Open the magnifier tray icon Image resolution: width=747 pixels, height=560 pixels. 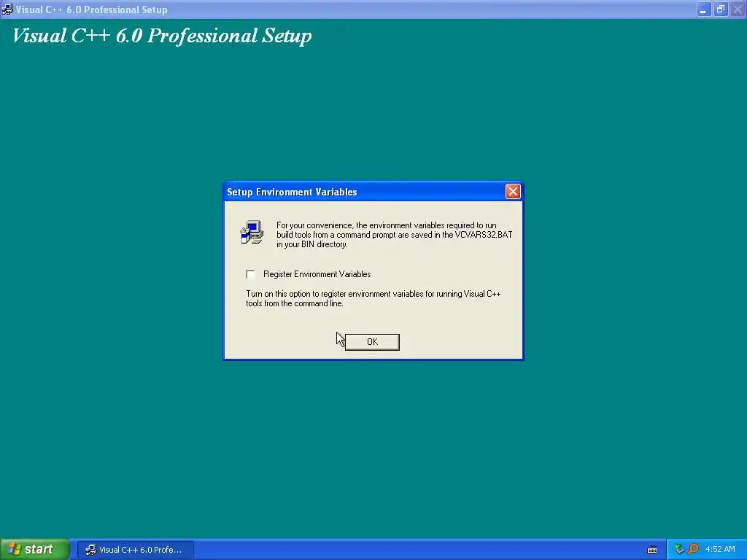click(x=694, y=549)
